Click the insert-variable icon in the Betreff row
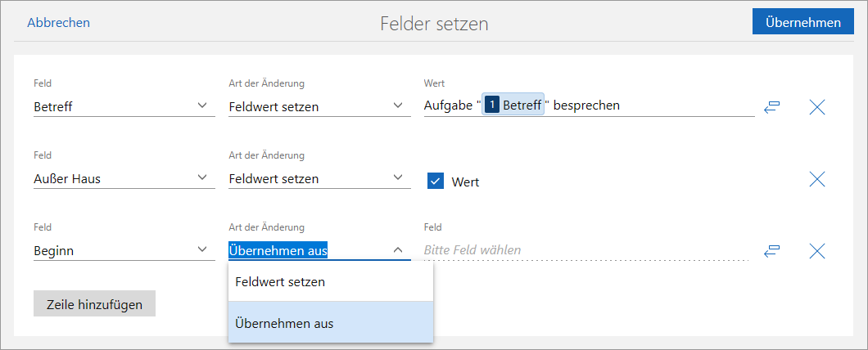868x350 pixels. pos(771,106)
